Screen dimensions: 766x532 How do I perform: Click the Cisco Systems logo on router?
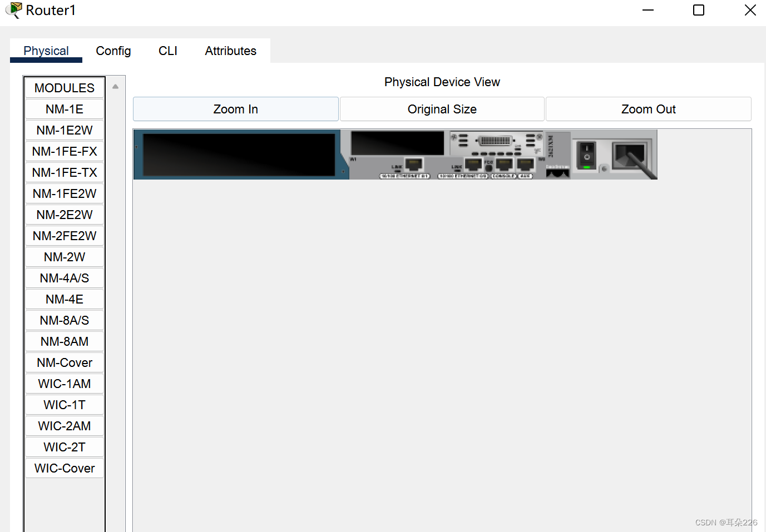[x=557, y=172]
